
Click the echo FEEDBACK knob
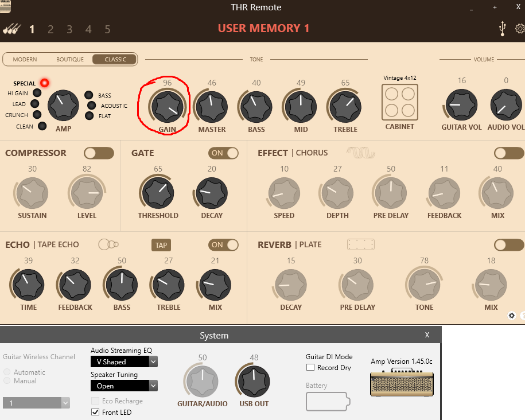pos(75,285)
